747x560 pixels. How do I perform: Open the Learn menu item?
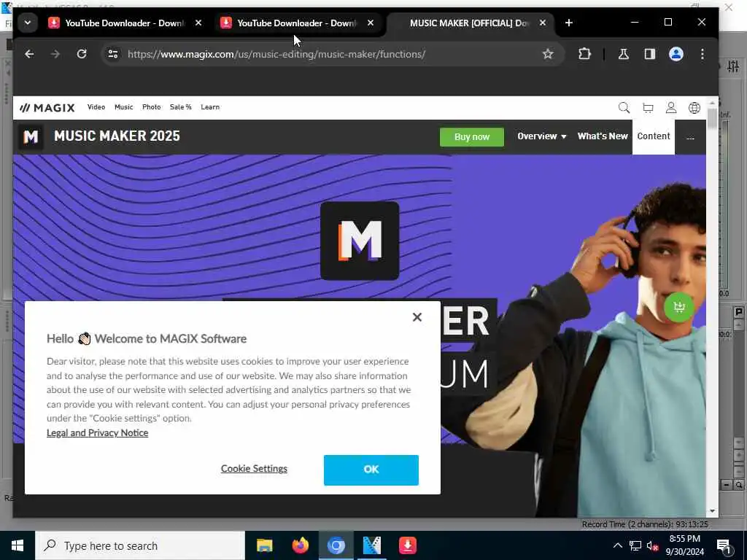click(x=210, y=107)
